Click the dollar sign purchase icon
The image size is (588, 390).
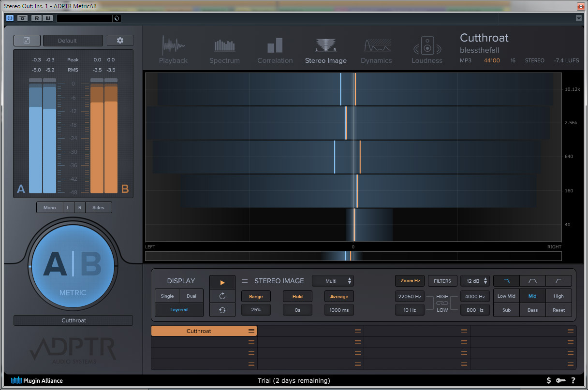(x=549, y=380)
